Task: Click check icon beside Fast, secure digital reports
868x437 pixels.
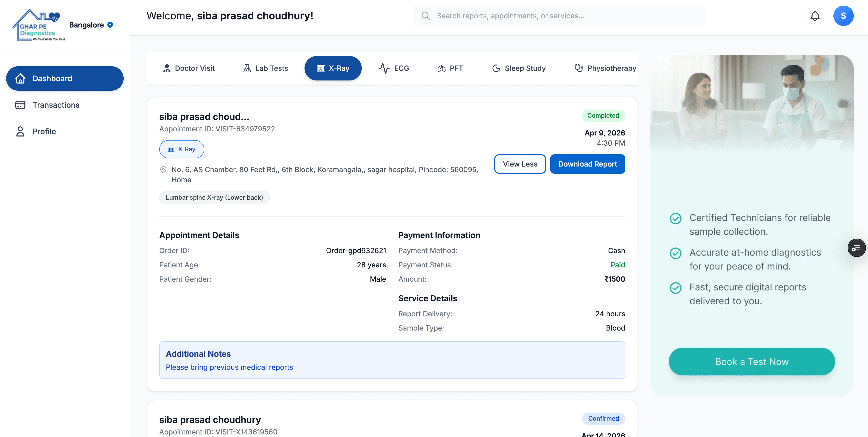Action: pos(675,288)
